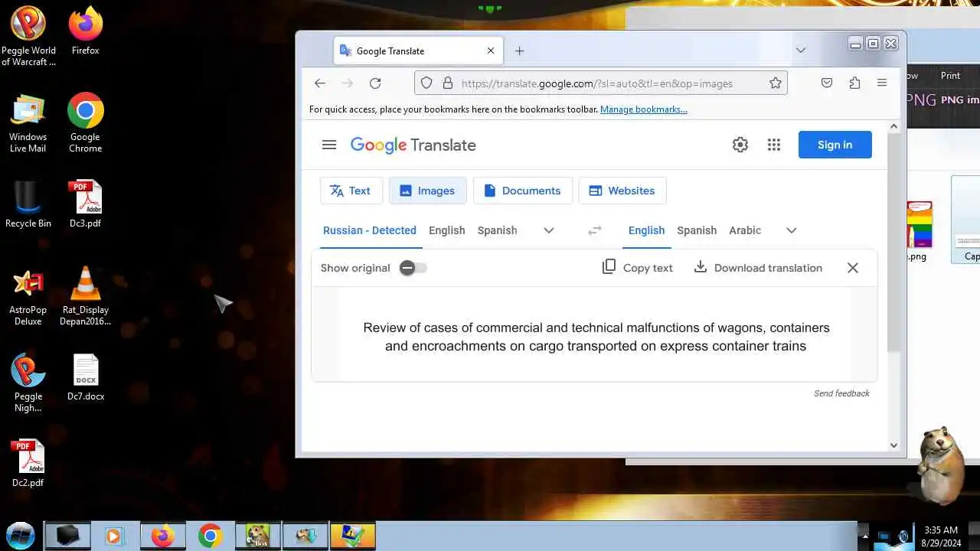The width and height of the screenshot is (980, 551).
Task: Select English as target language
Action: (647, 230)
